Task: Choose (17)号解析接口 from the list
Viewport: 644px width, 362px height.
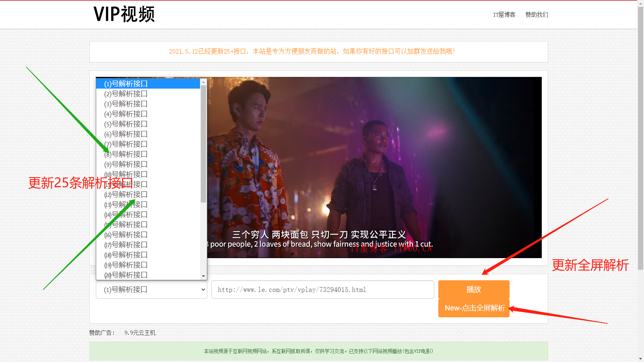Action: click(x=148, y=245)
